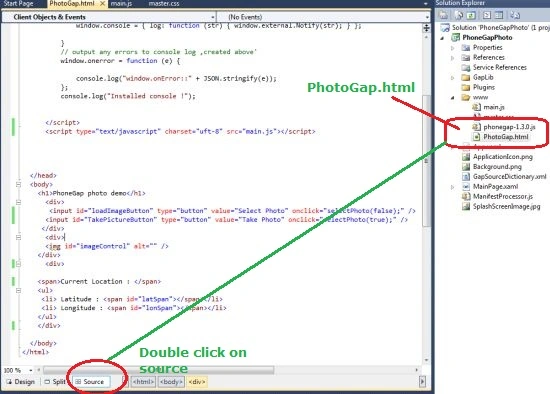The image size is (550, 394).
Task: Select 'ManifestProcessor.js' tree entry
Action: 502,196
